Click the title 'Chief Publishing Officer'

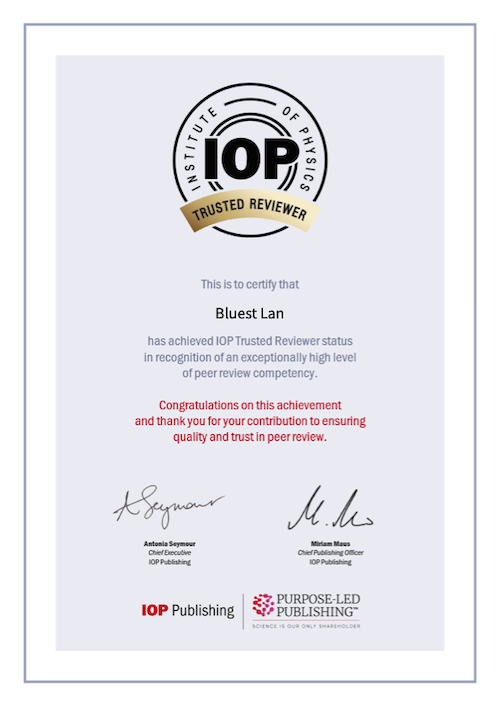point(330,553)
